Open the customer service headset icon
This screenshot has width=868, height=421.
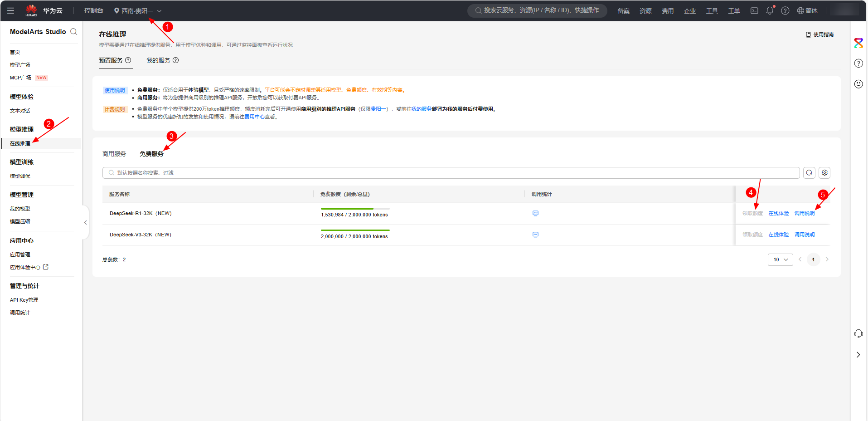click(858, 334)
